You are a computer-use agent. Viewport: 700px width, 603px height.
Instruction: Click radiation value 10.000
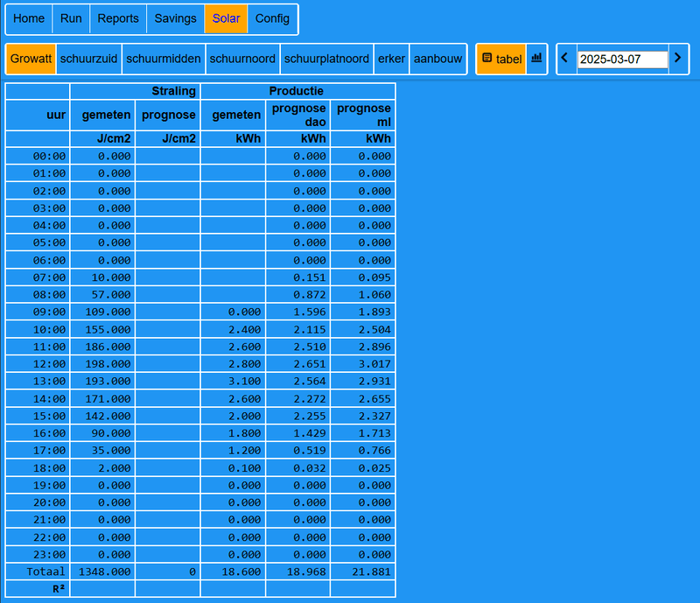pos(102,277)
